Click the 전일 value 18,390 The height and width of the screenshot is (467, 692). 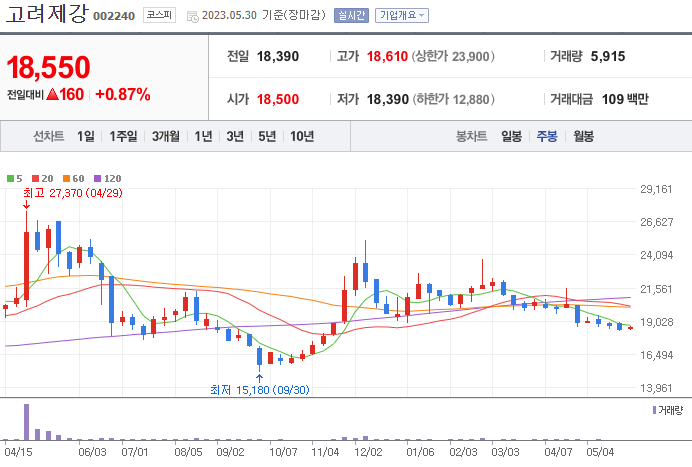pos(278,56)
